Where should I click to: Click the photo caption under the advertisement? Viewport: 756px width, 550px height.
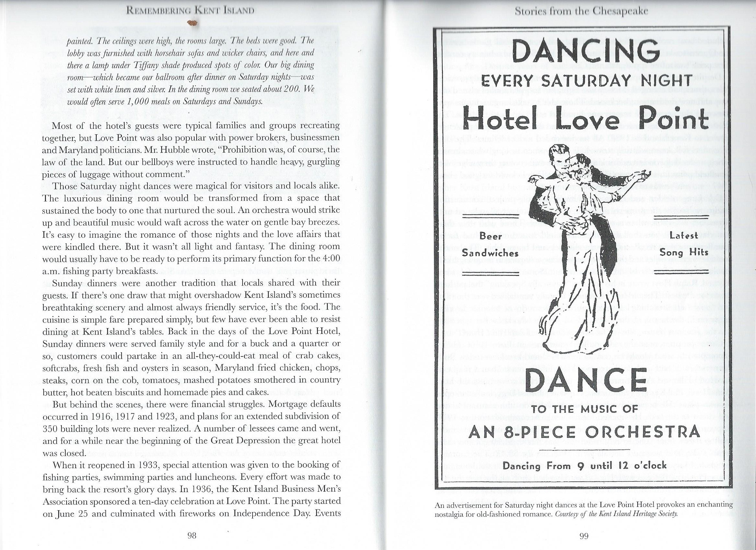(x=583, y=505)
